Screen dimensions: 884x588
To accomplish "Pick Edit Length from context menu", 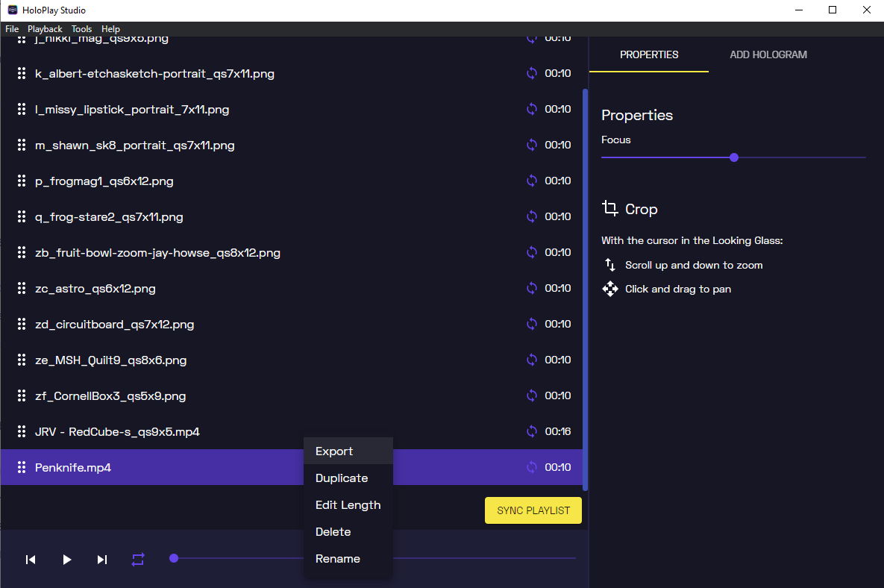I will [348, 505].
